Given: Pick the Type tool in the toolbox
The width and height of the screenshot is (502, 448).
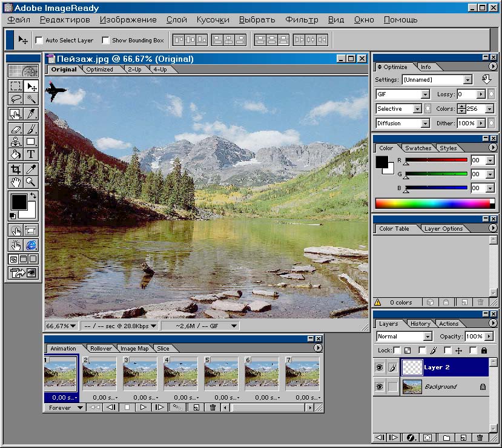Looking at the screenshot, I should point(31,155).
